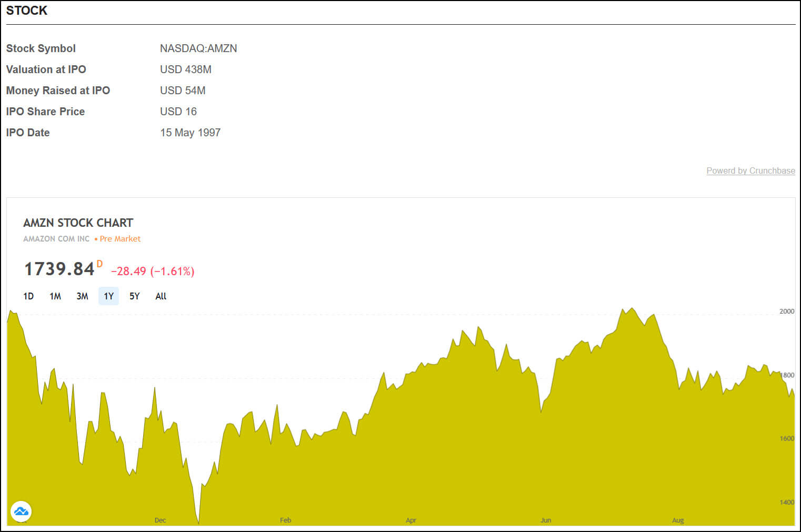Click the Feb label on time axis

(x=286, y=520)
